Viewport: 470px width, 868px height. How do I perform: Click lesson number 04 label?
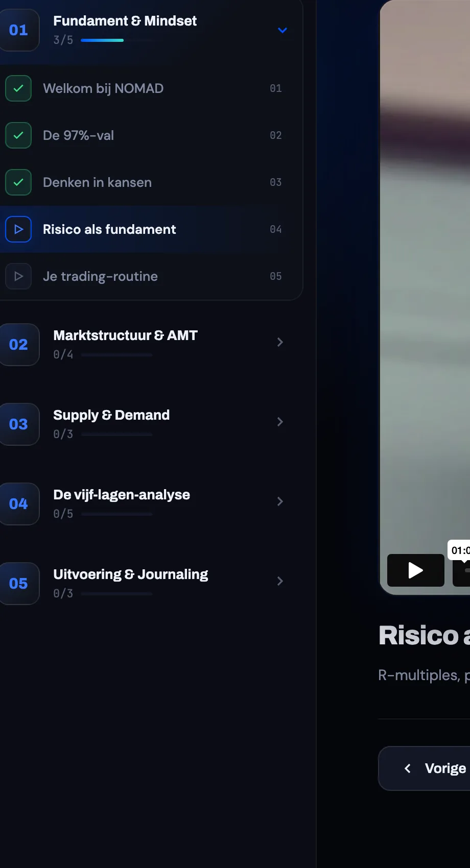click(276, 229)
